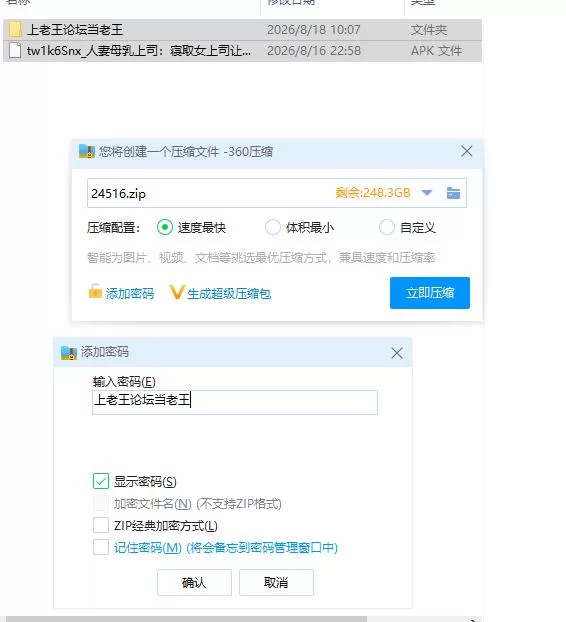Click the lock icon beside 添加密码
The height and width of the screenshot is (622, 566).
tap(95, 291)
